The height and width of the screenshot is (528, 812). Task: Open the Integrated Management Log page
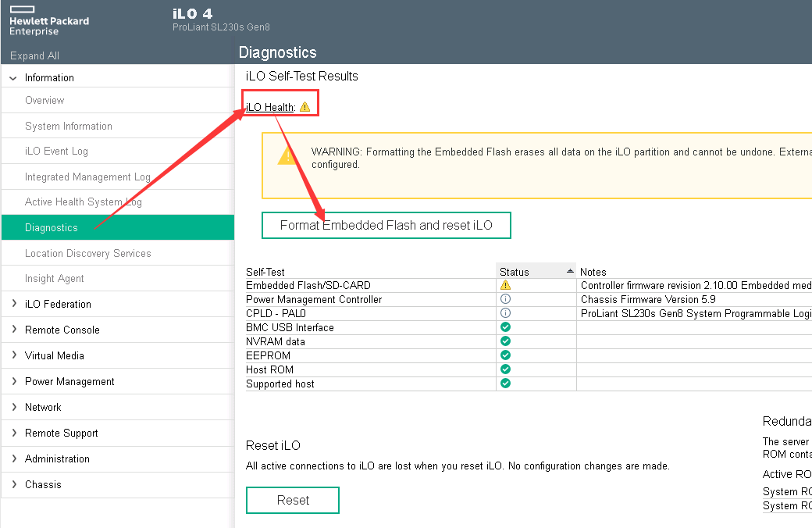coord(87,177)
